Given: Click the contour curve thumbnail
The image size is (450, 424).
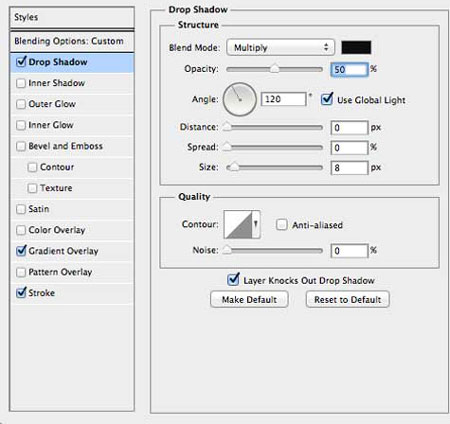Looking at the screenshot, I should click(x=238, y=224).
